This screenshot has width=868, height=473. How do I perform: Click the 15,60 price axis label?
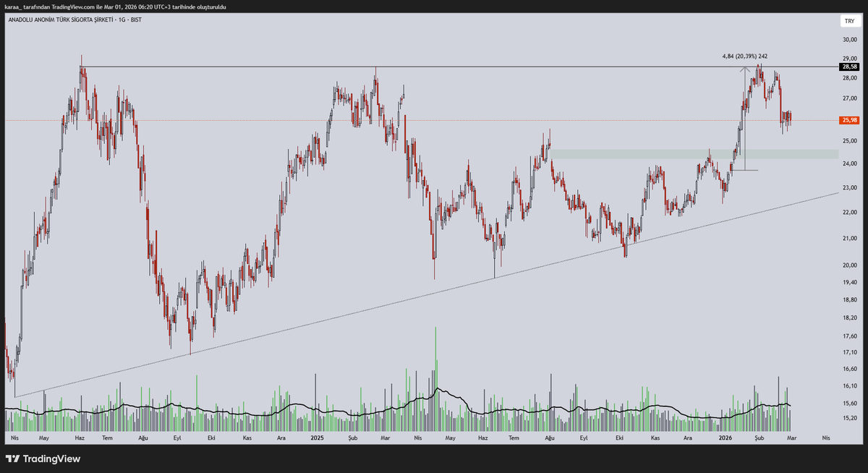tap(849, 403)
